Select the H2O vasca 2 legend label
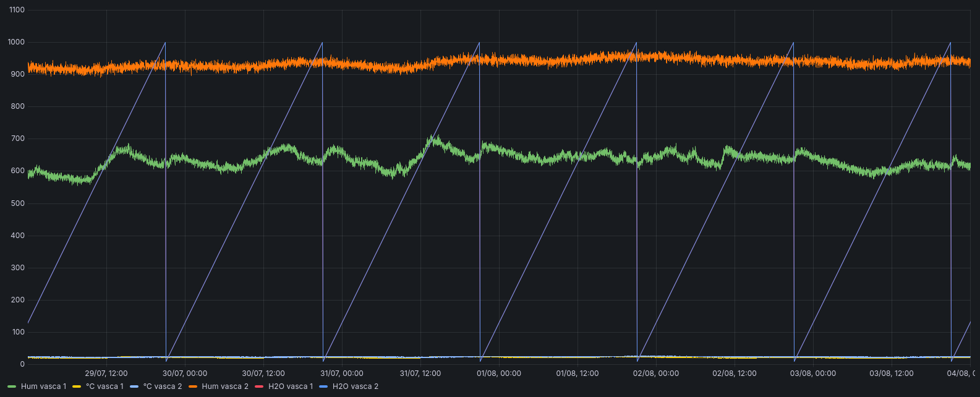This screenshot has height=397, width=980. click(356, 386)
